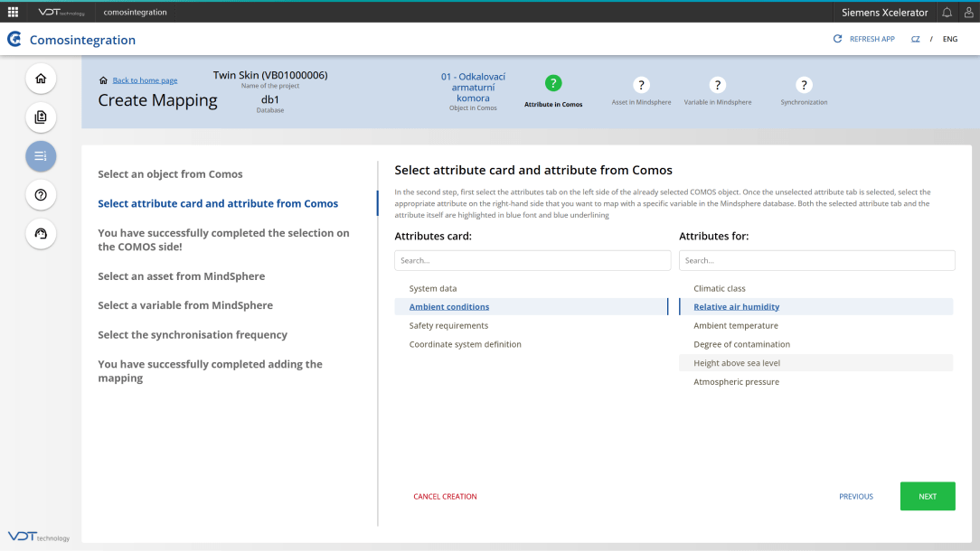The image size is (980, 551).
Task: Select Climatic class attribute
Action: (x=720, y=289)
